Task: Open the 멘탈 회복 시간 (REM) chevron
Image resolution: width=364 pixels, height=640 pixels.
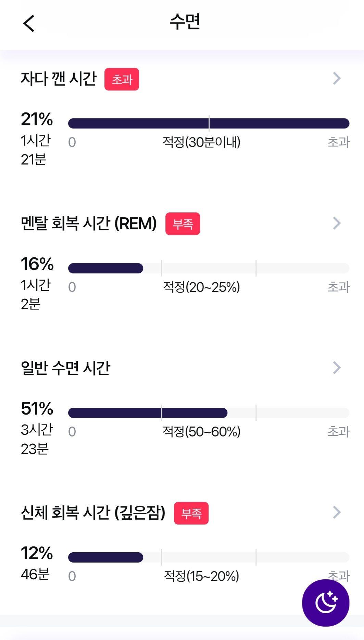Action: pyautogui.click(x=337, y=223)
